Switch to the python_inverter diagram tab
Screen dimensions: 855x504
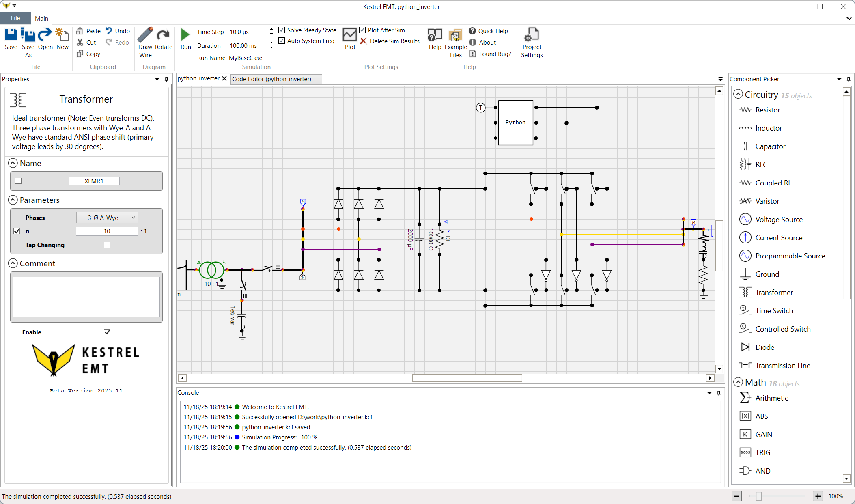click(198, 78)
